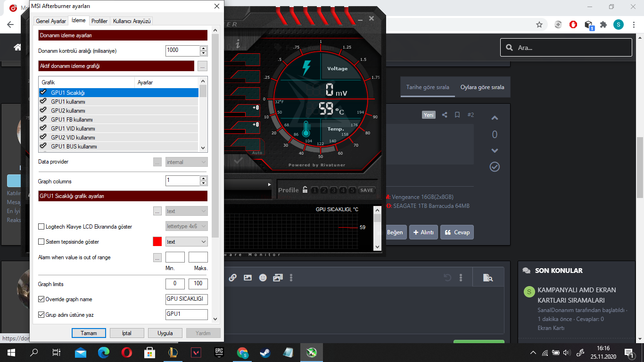Open the Alarm when value is out of range settings
The image size is (644, 362).
coord(157,257)
